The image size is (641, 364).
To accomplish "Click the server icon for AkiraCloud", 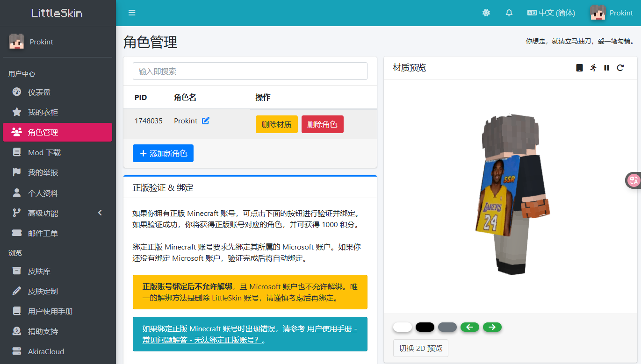I will click(x=17, y=351).
